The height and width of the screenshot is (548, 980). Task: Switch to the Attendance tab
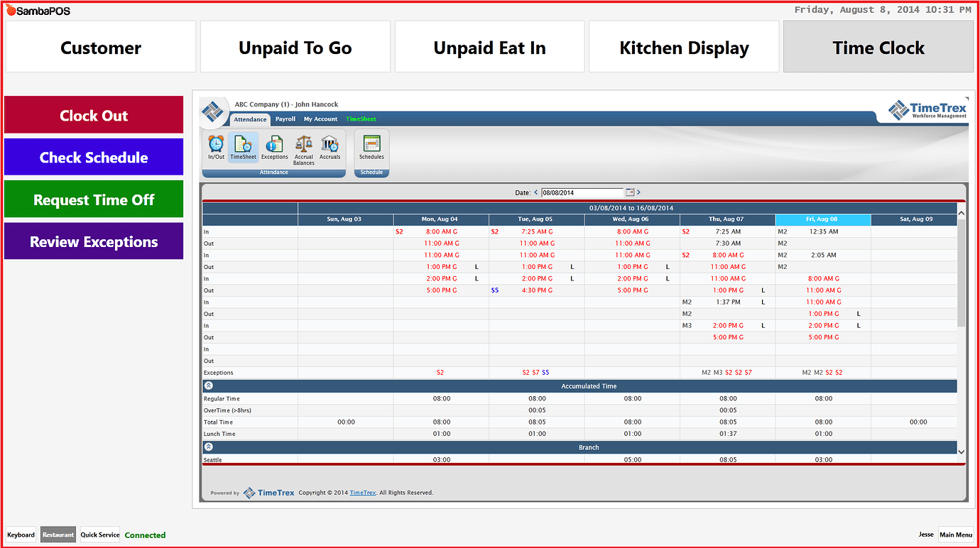[x=250, y=119]
